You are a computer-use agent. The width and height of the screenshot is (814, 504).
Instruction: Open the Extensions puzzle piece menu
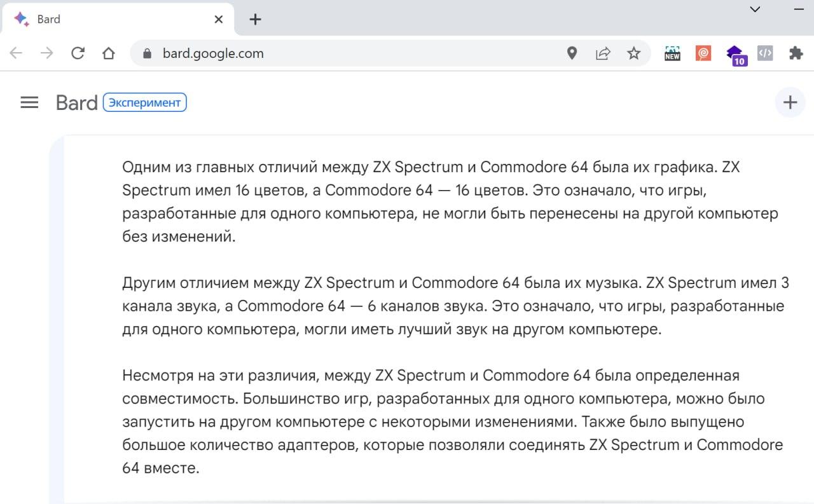point(796,53)
